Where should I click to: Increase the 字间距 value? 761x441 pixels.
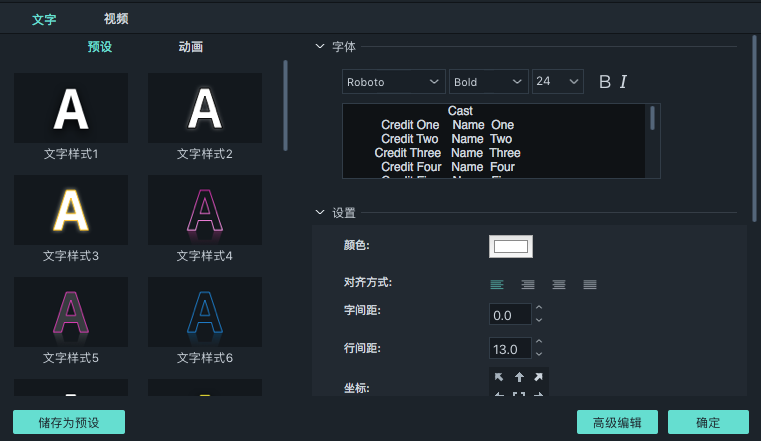pos(539,308)
